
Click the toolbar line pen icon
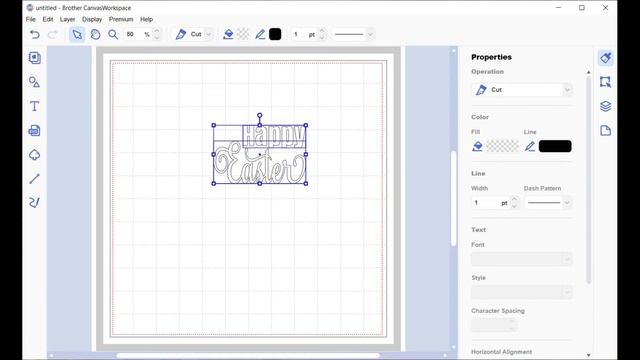[260, 34]
